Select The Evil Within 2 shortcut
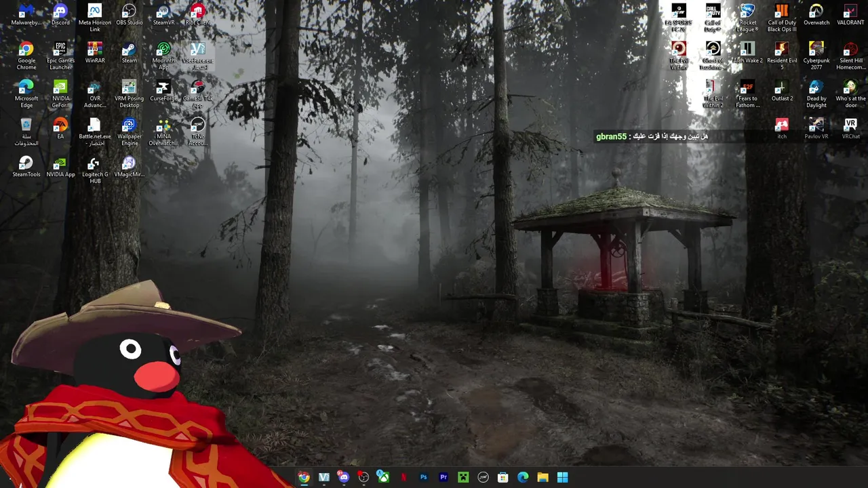 click(713, 94)
